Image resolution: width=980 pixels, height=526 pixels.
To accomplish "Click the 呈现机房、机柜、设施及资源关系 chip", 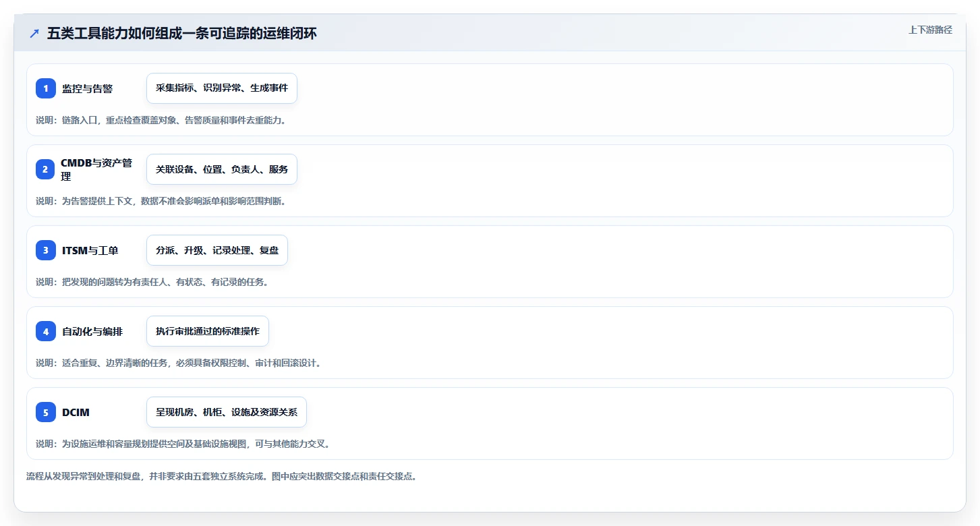I will 227,412.
